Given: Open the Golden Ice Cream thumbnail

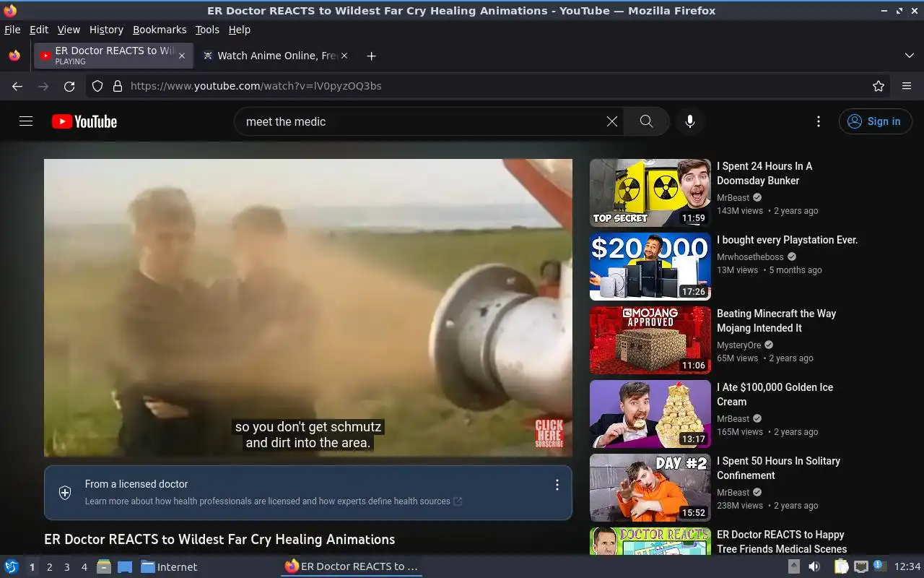Looking at the screenshot, I should point(650,414).
